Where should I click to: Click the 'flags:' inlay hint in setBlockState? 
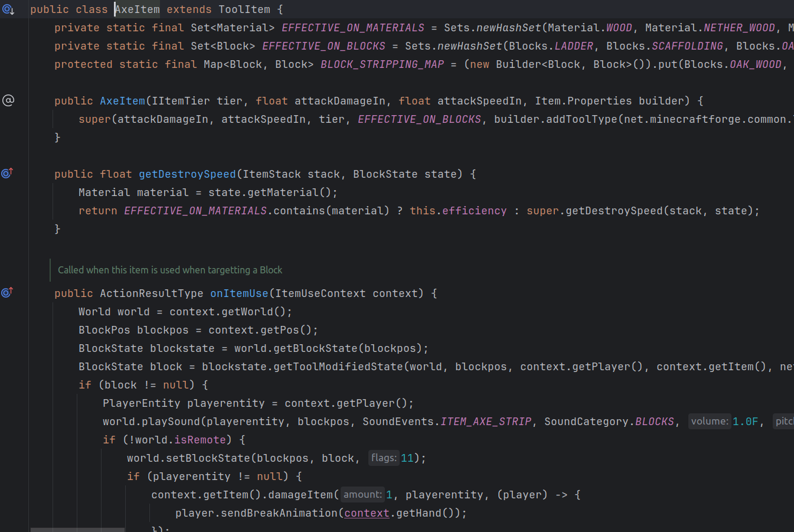384,458
